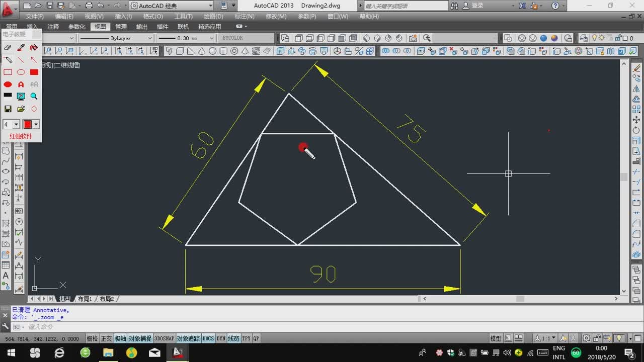Click the layer properties manager icon

pyautogui.click(x=584, y=38)
